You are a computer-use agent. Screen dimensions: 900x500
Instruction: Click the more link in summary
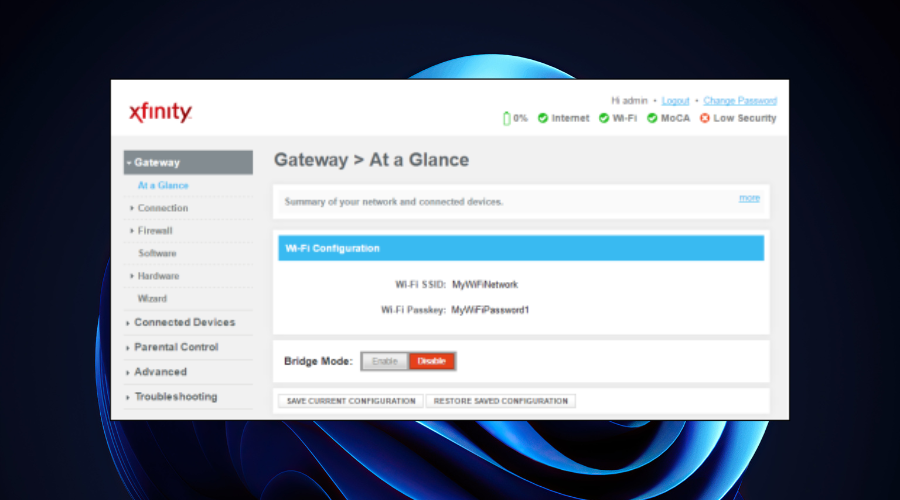(x=749, y=198)
